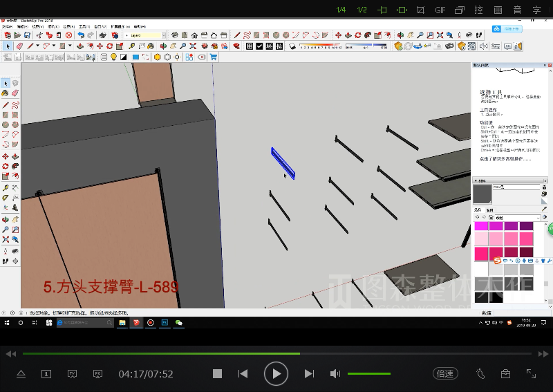Click the green volume slider
This screenshot has width=553, height=392.
(368, 374)
